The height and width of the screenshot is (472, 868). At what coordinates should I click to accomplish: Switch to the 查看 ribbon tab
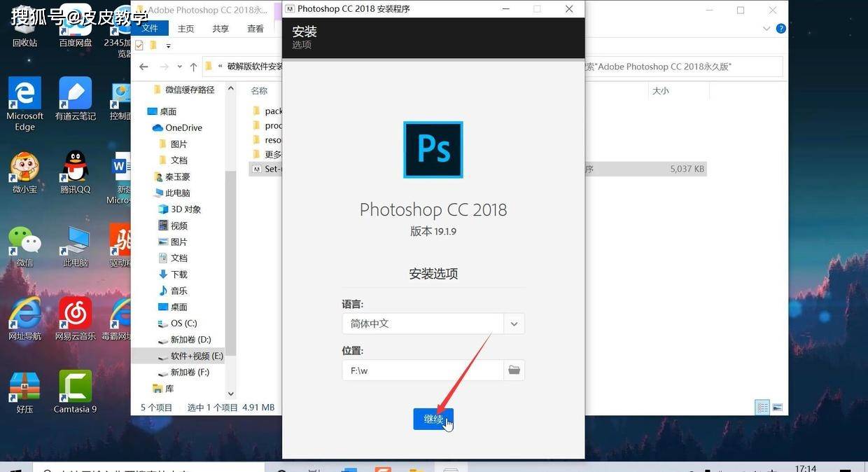click(x=255, y=29)
